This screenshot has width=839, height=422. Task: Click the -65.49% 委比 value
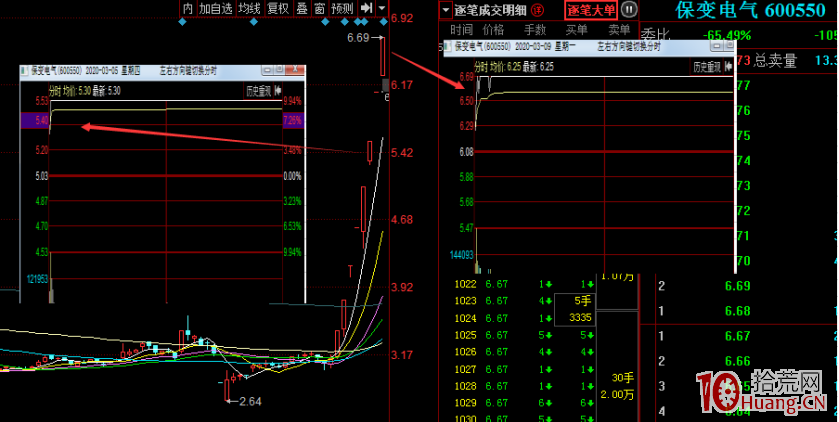(727, 36)
